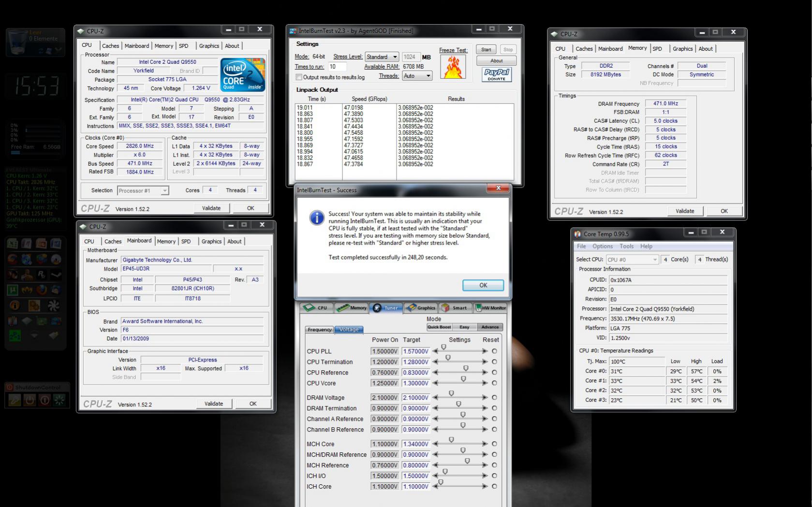Viewport: 812px width, 507px height.
Task: Launch the green µTorrent shortcut
Action: click(13, 290)
